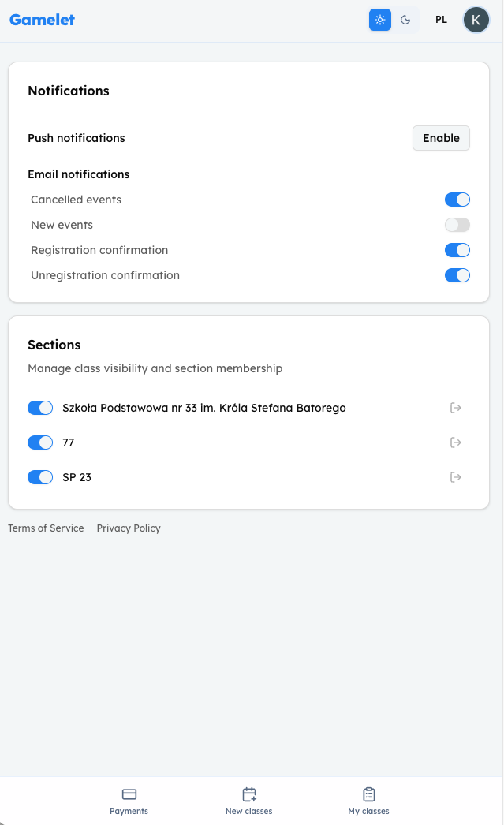504x825 pixels.
Task: Enable the New events email notification
Action: click(x=457, y=225)
